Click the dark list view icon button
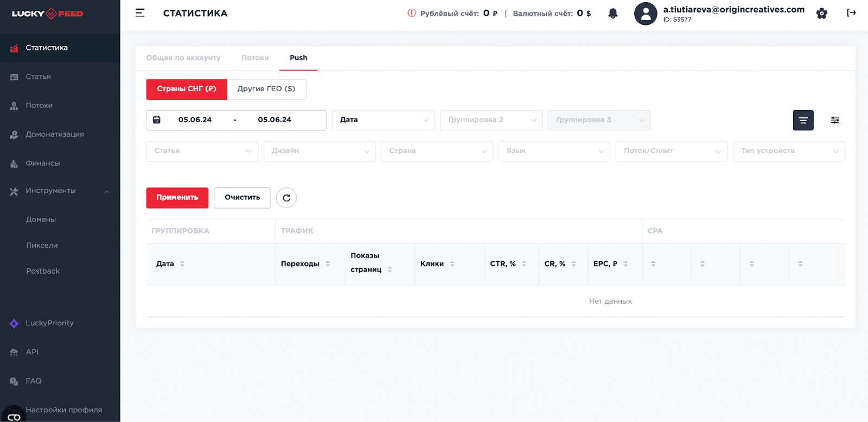 coord(803,120)
